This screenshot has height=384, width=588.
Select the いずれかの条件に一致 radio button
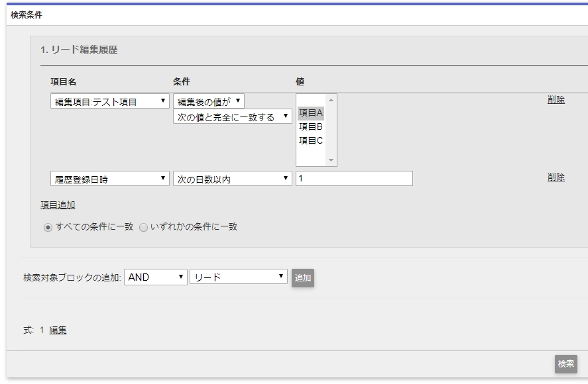pos(143,227)
